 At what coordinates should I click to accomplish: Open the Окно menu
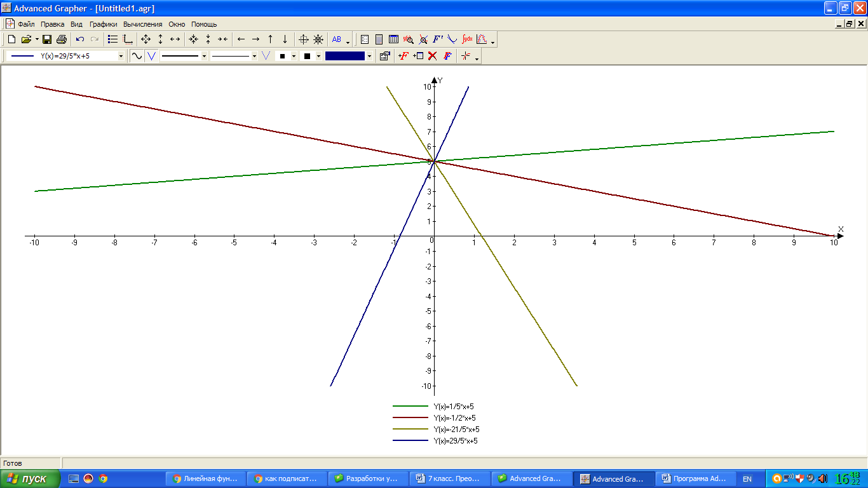[x=177, y=24]
